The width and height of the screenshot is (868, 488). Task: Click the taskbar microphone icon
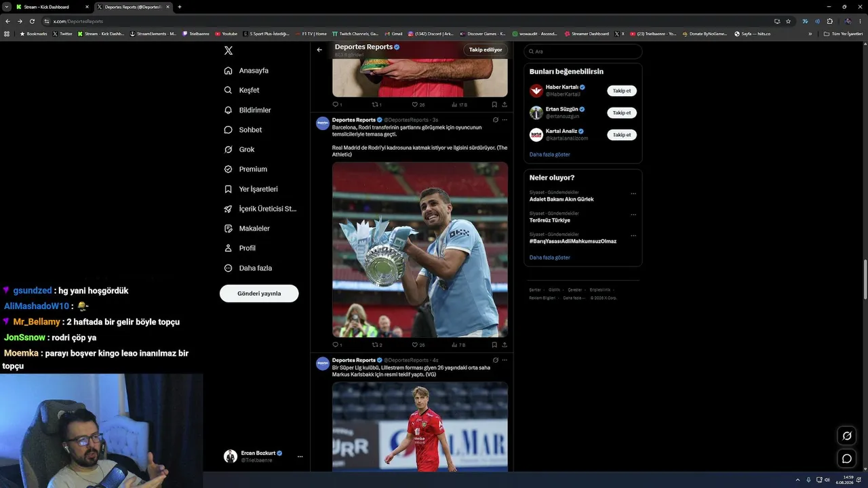point(808,480)
